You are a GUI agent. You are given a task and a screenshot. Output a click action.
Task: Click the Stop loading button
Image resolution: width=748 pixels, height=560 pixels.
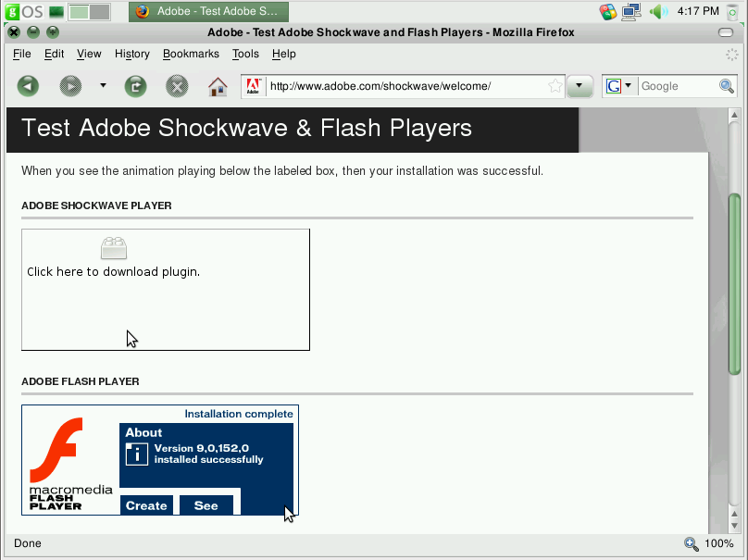coord(177,86)
